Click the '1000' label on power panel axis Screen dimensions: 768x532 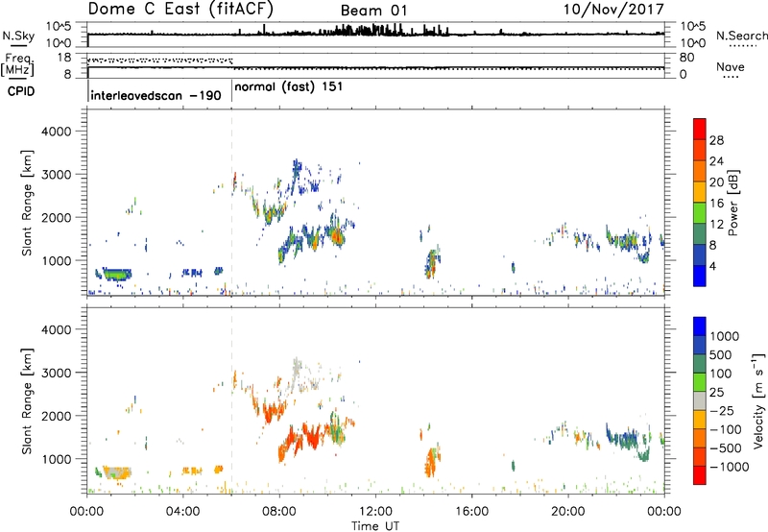click(56, 260)
